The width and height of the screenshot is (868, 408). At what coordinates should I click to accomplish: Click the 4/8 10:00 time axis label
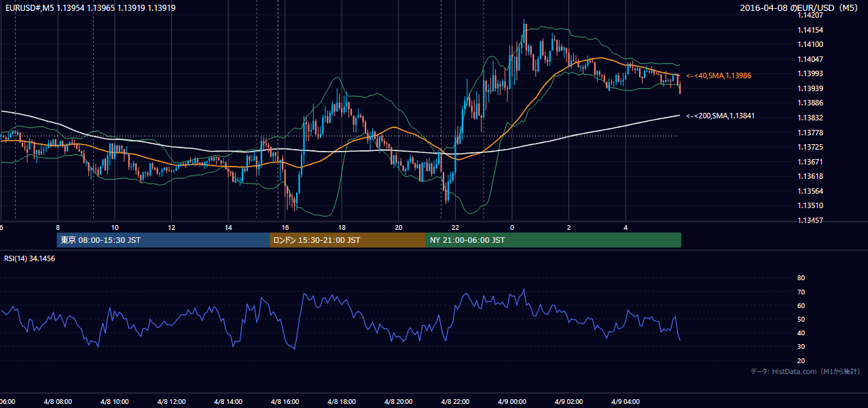[x=115, y=402]
